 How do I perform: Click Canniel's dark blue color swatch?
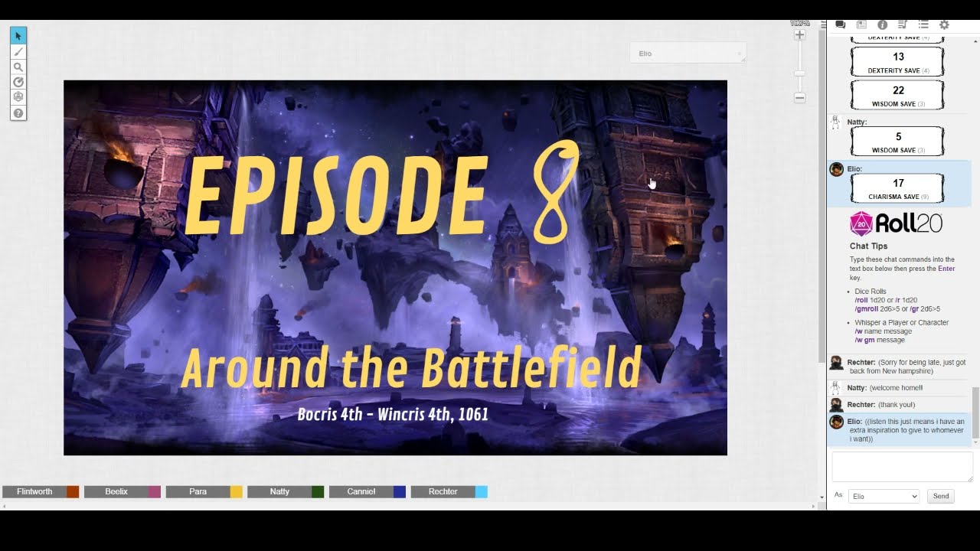(x=400, y=491)
